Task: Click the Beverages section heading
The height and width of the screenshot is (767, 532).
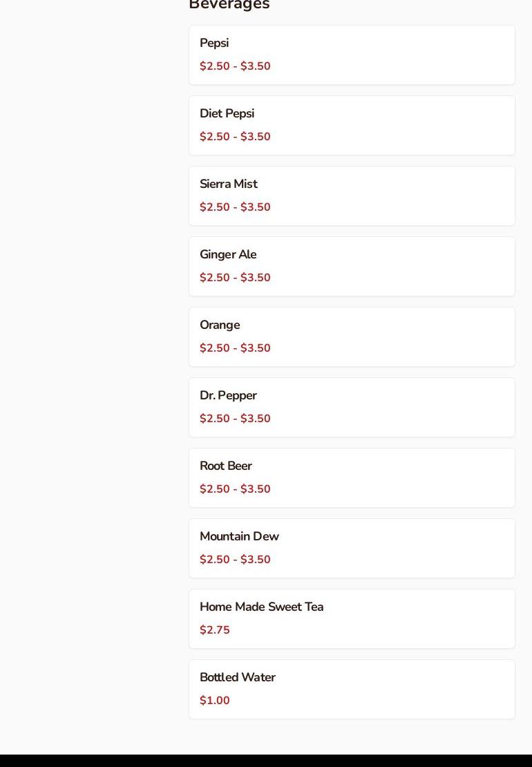Action: point(229,5)
